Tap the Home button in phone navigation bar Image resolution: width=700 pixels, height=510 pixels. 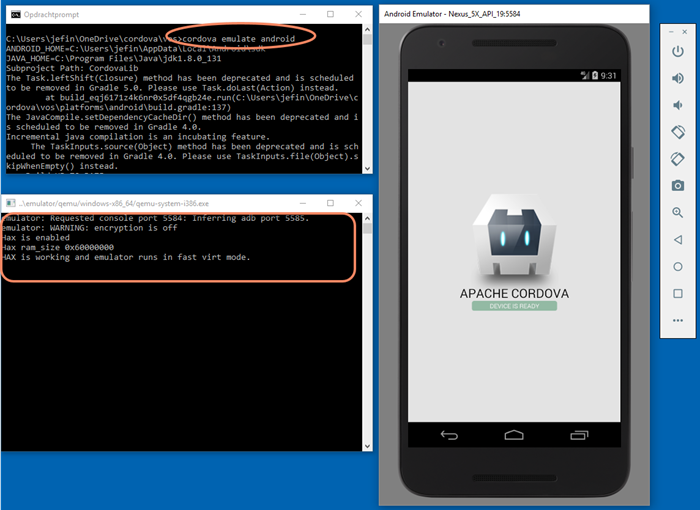click(514, 435)
